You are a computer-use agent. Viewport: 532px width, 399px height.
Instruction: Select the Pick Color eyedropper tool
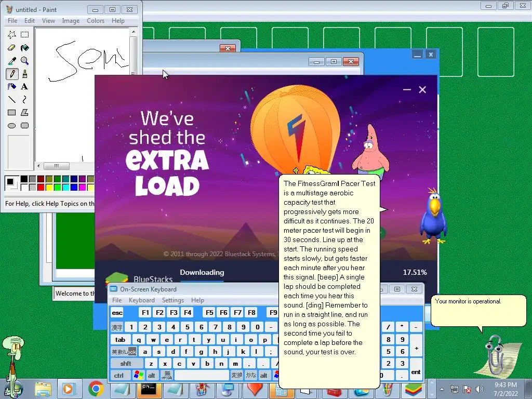[12, 61]
